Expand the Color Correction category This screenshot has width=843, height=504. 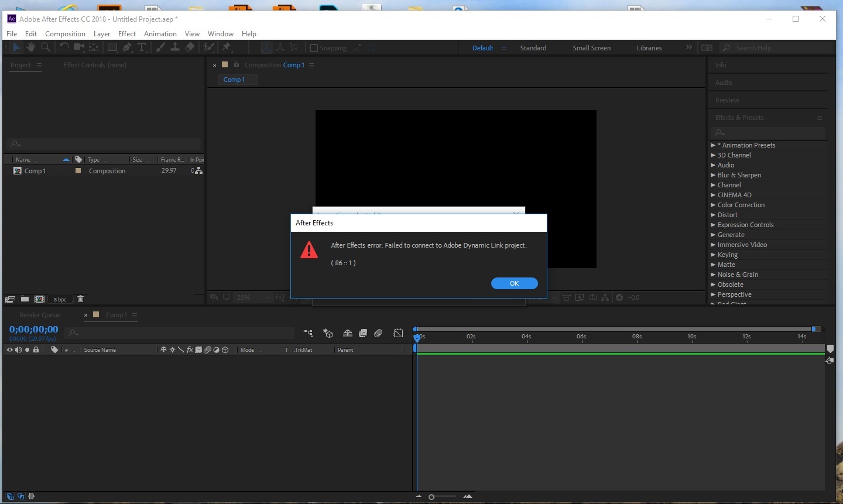point(713,205)
